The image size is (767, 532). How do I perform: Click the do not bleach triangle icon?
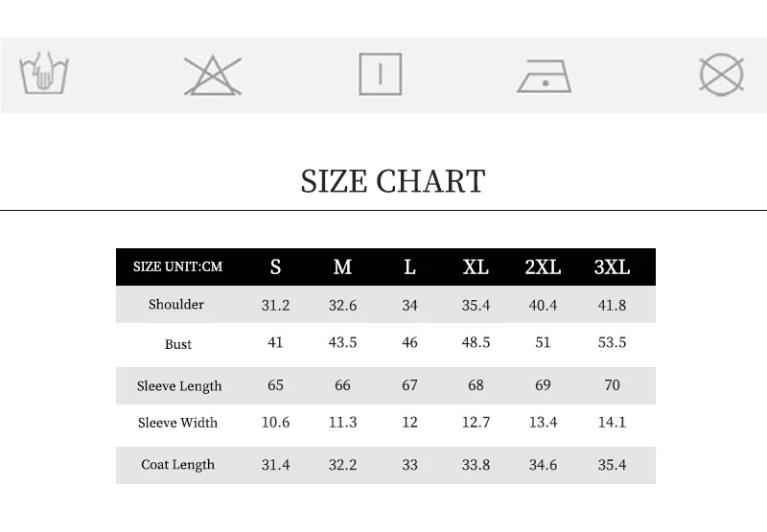pos(213,76)
